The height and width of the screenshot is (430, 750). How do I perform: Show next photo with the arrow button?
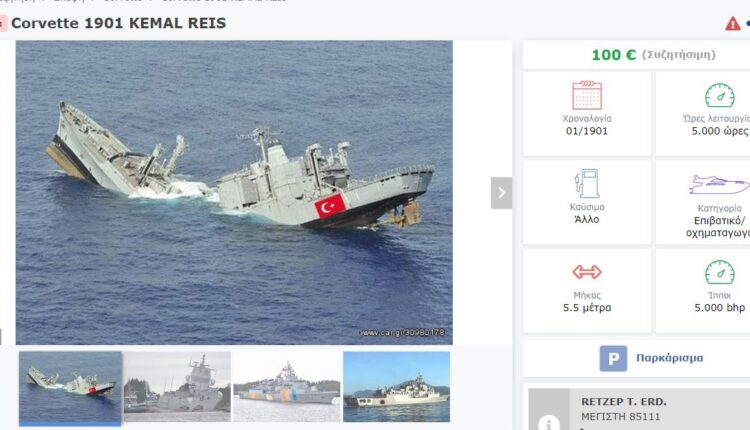coord(501,193)
